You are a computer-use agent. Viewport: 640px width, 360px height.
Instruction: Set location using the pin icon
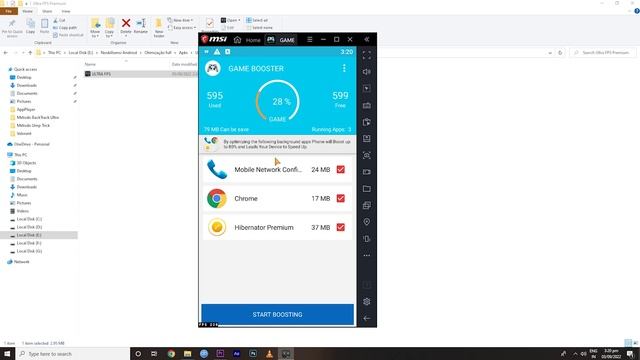point(367,222)
